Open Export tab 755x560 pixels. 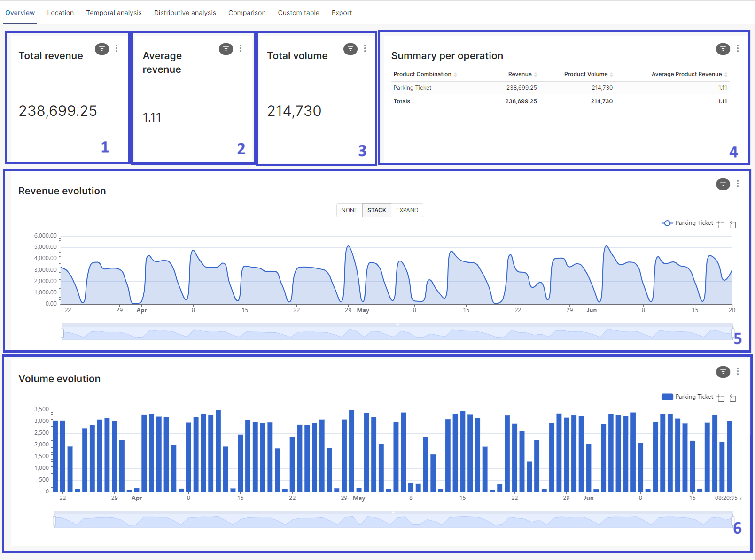tap(342, 13)
